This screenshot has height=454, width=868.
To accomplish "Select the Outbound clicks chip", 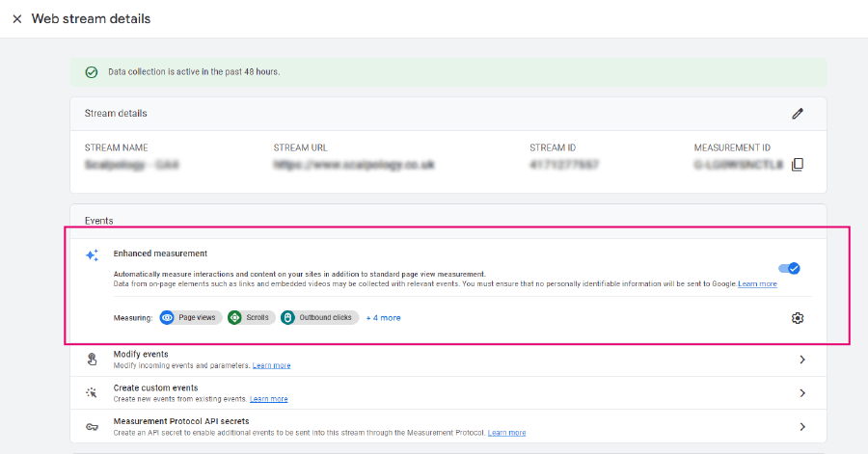I will 319,317.
